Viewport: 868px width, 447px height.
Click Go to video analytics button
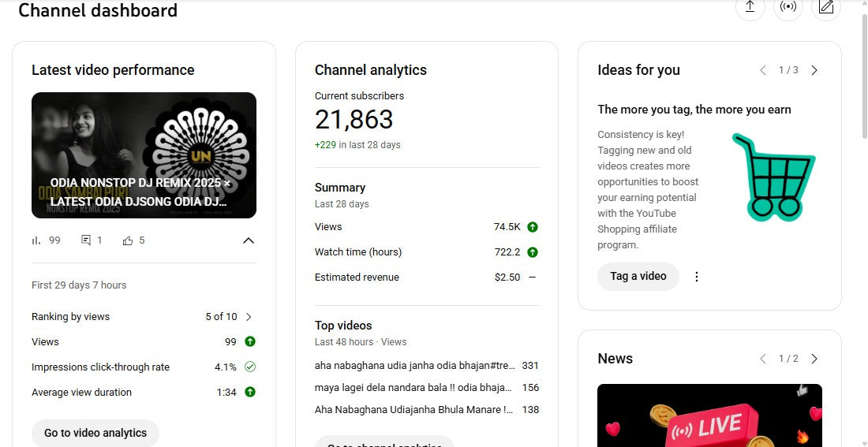95,433
